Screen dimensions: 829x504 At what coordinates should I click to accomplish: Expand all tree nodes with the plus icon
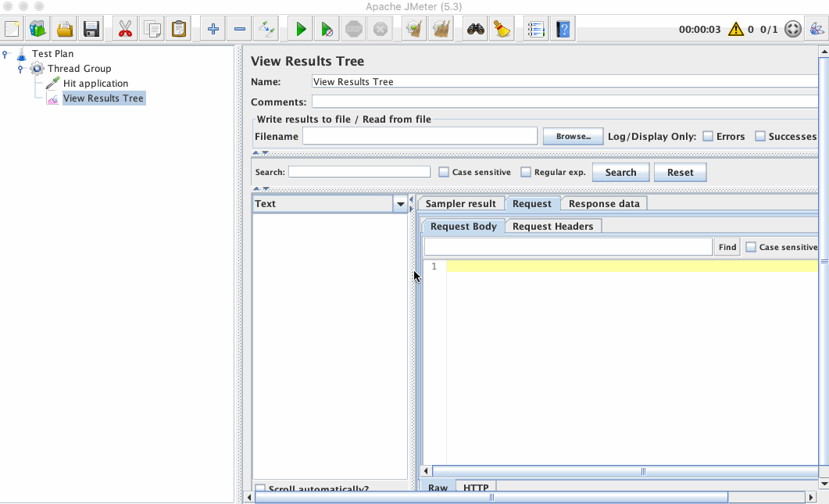213,28
